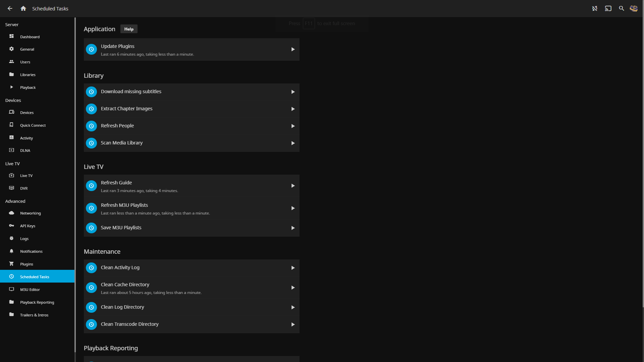Viewport: 644px width, 362px height.
Task: Open the user profile avatar
Action: (634, 8)
